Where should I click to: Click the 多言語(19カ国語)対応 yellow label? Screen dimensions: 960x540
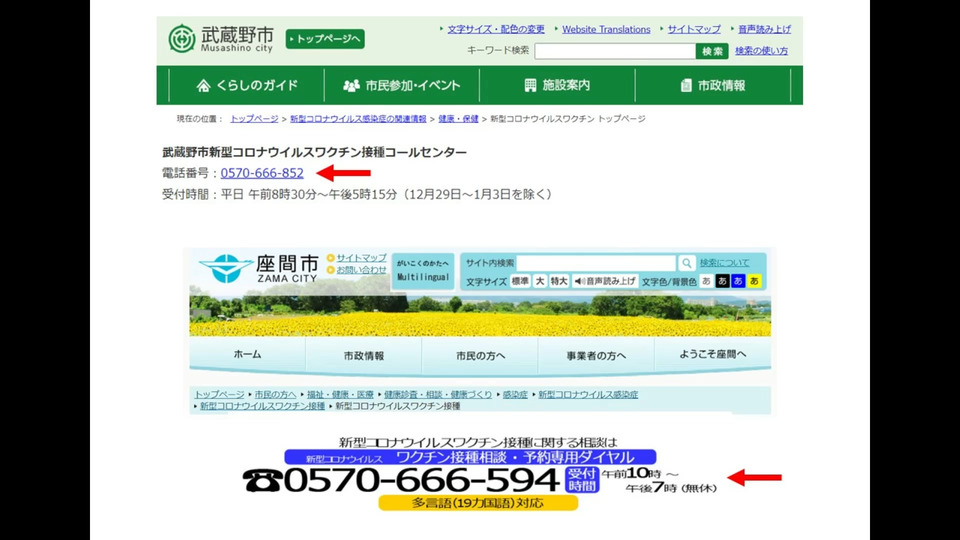[478, 503]
